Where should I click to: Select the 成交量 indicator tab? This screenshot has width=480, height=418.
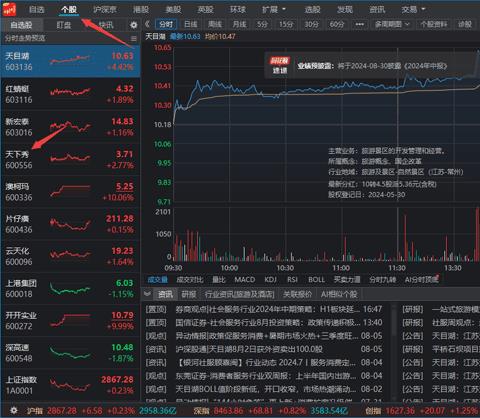[x=158, y=280]
